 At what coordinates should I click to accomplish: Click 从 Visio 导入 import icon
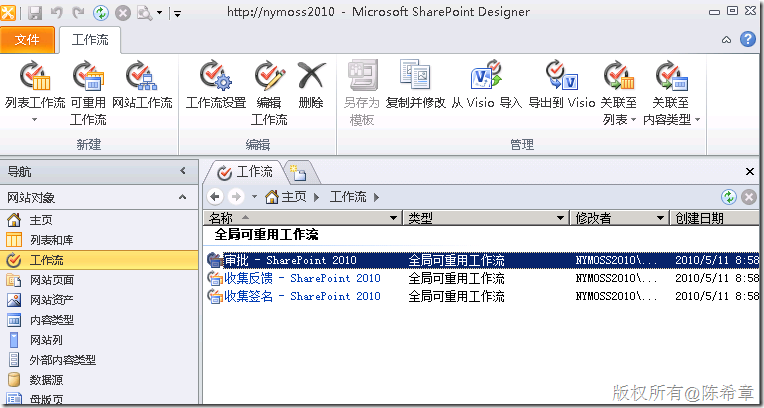(486, 76)
